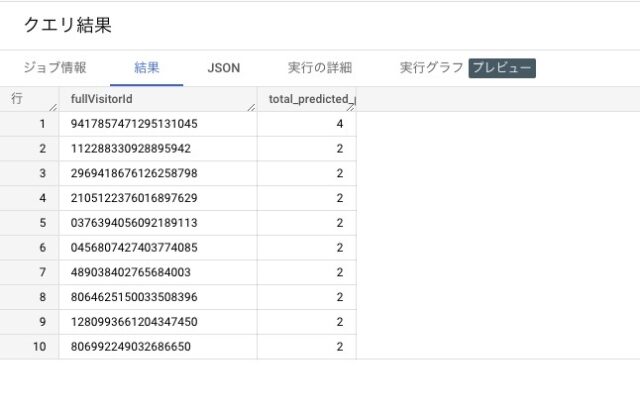Click the resize handle in the fullVisitorId header
The image size is (640, 414).
point(251,107)
